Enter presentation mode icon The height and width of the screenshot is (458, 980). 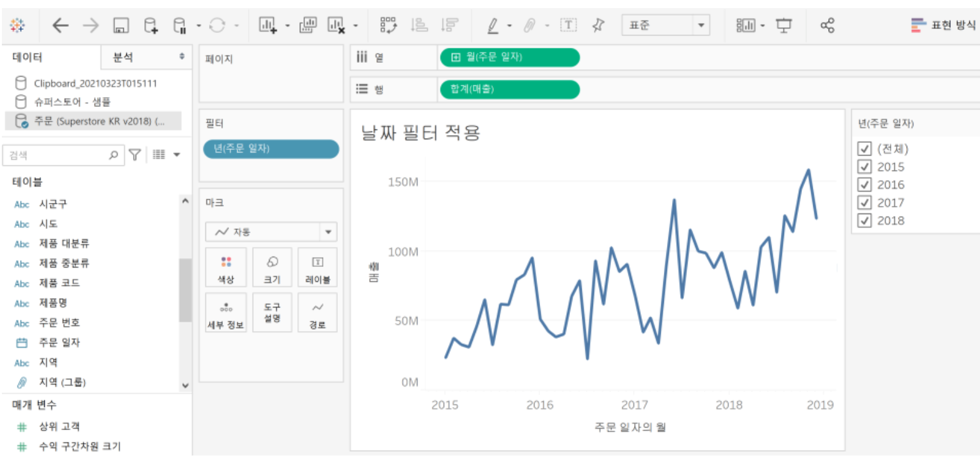pos(784,26)
